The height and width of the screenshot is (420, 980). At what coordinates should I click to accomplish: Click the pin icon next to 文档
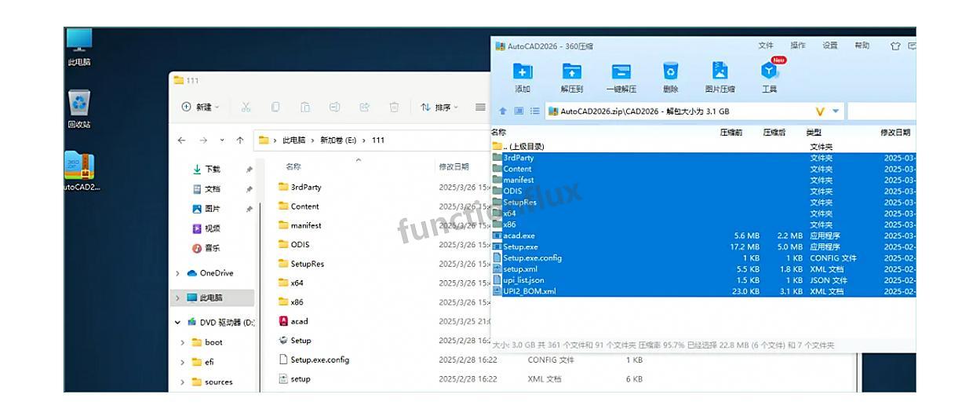[250, 189]
